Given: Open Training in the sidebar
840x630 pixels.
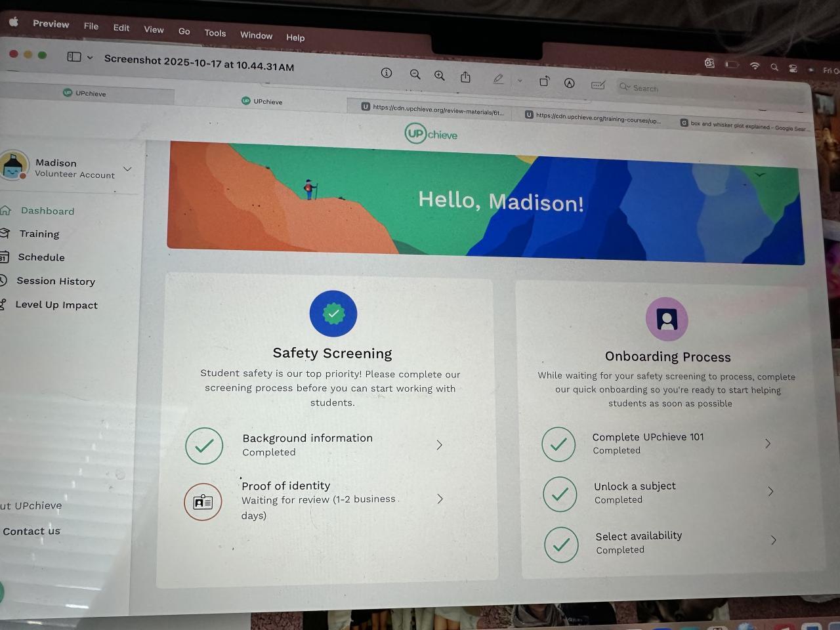Looking at the screenshot, I should pos(39,234).
